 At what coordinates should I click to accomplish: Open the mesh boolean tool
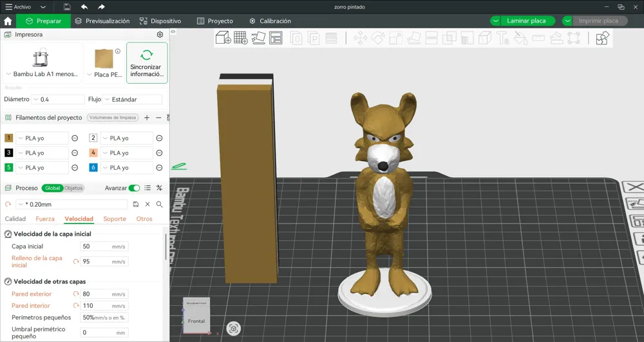point(449,38)
